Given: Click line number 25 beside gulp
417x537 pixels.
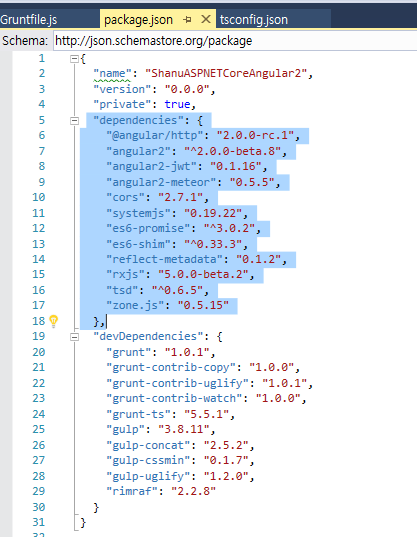Looking at the screenshot, I should (39, 429).
